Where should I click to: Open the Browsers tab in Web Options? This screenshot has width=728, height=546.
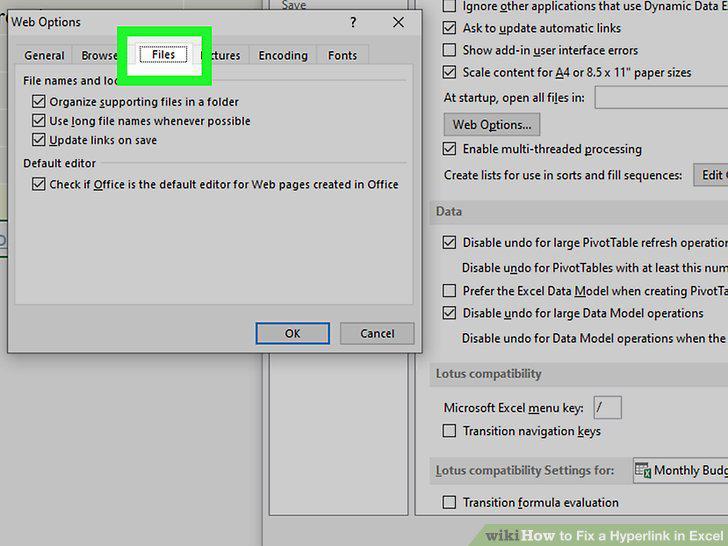(99, 56)
